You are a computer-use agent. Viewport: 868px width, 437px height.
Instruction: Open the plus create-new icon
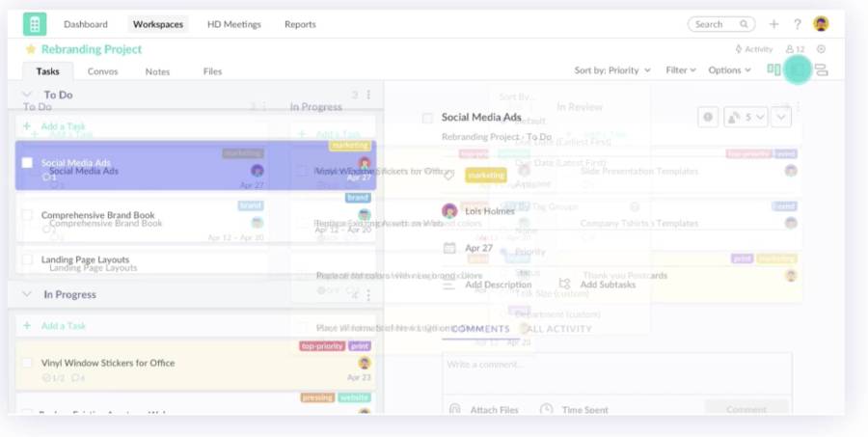pos(773,24)
